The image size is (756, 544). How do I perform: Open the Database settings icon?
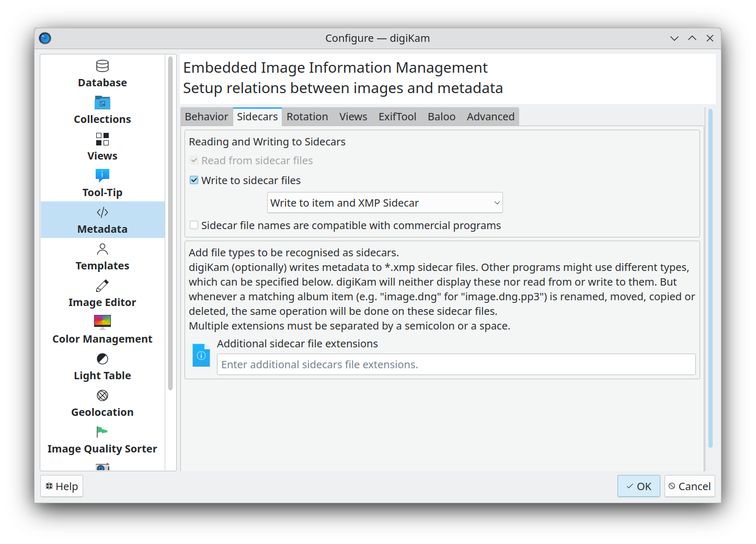pos(102,66)
